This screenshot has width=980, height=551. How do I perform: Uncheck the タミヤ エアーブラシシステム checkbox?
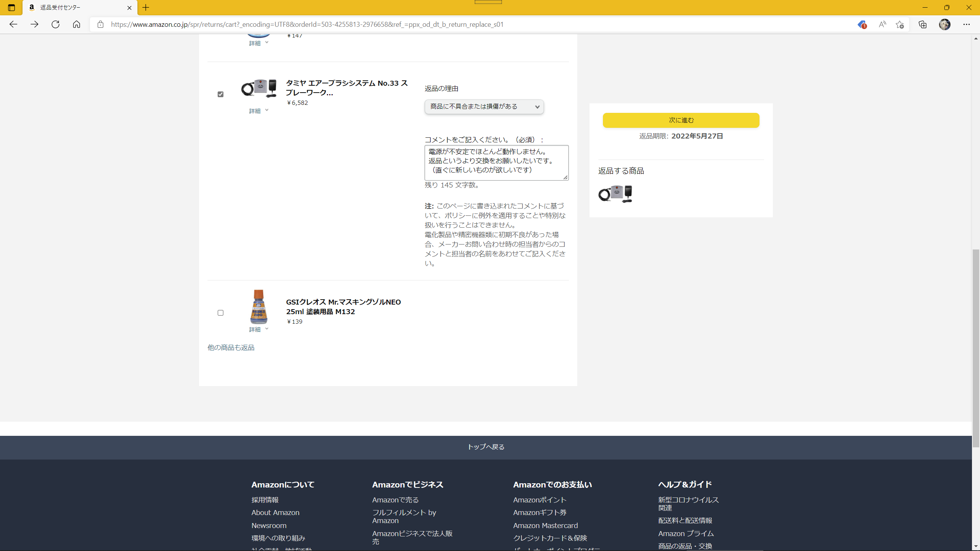click(x=220, y=94)
